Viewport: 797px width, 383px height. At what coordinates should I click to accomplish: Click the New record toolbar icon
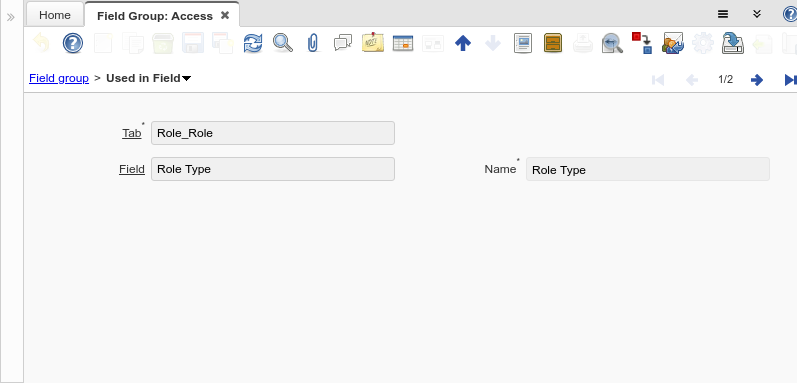(103, 43)
